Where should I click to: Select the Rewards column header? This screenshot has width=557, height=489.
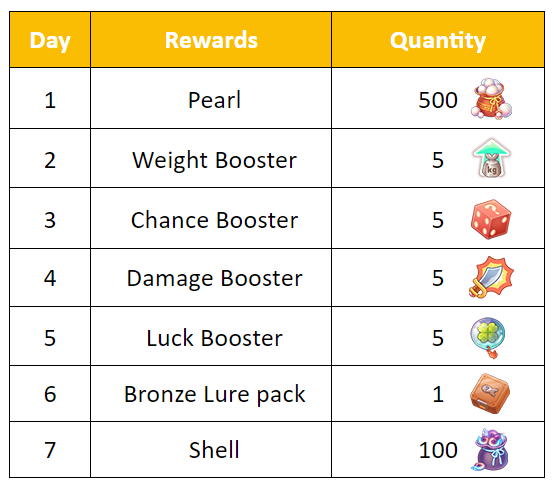click(211, 40)
